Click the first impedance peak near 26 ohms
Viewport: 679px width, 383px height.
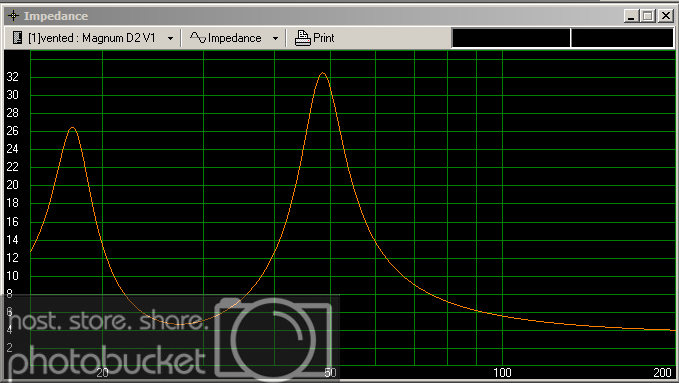pos(72,128)
